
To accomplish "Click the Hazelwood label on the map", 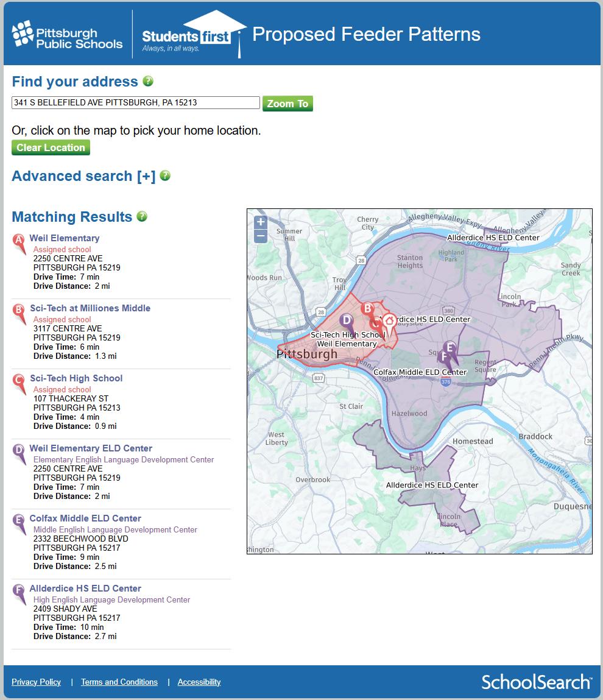I will click(x=409, y=414).
